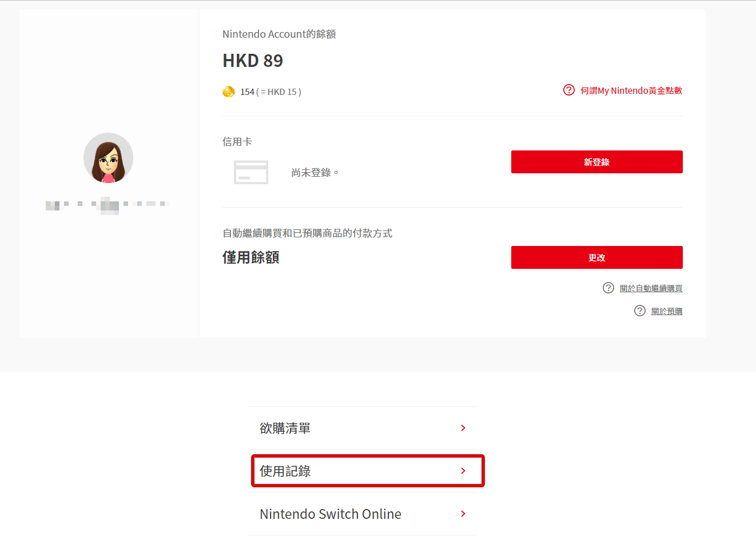This screenshot has height=556, width=756.
Task: Click the Nintendo Account的餘額 heading
Action: (279, 34)
